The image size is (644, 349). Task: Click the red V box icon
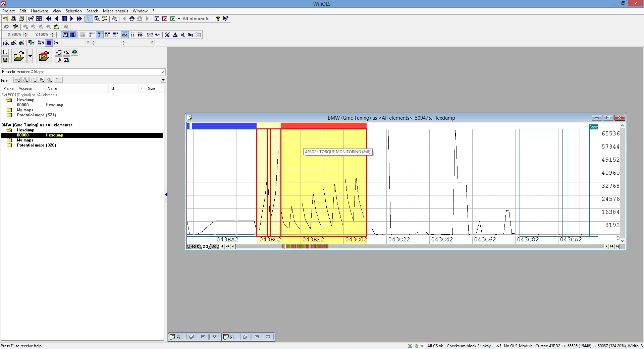point(165,19)
